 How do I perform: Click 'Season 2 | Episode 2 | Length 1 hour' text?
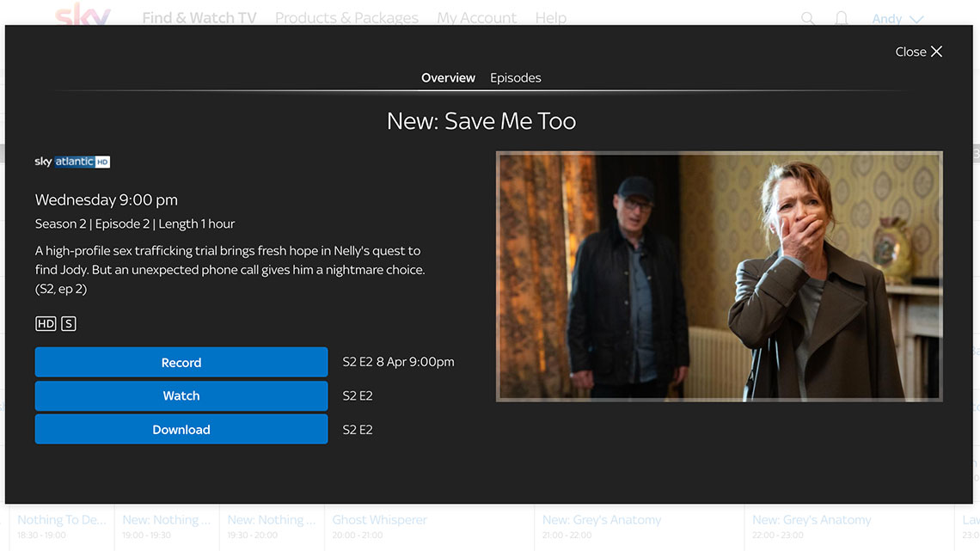pos(135,223)
